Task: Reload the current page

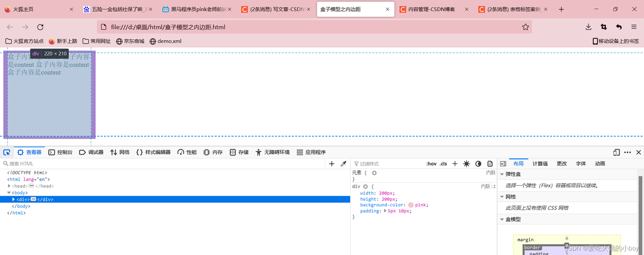Action: [40, 27]
